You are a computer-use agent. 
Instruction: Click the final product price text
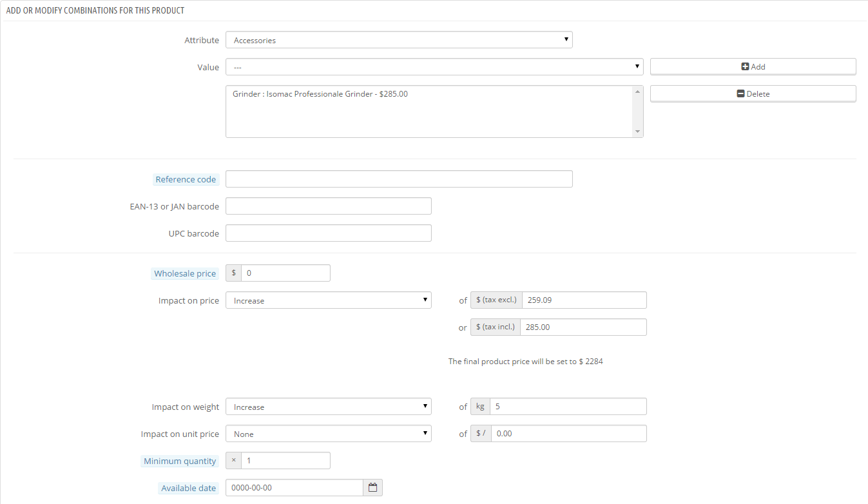pos(526,362)
